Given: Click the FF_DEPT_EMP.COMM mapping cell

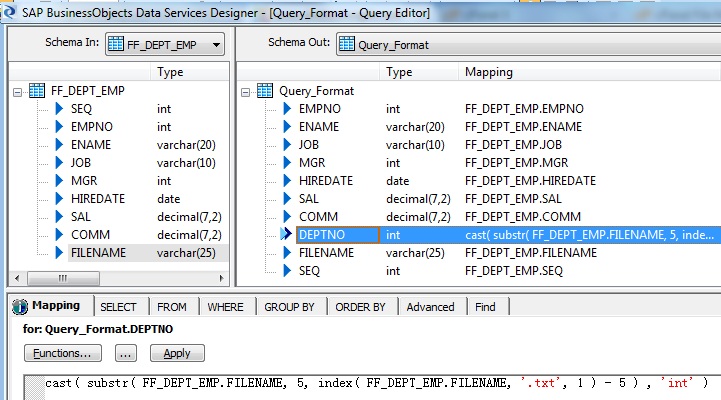Looking at the screenshot, I should [523, 217].
